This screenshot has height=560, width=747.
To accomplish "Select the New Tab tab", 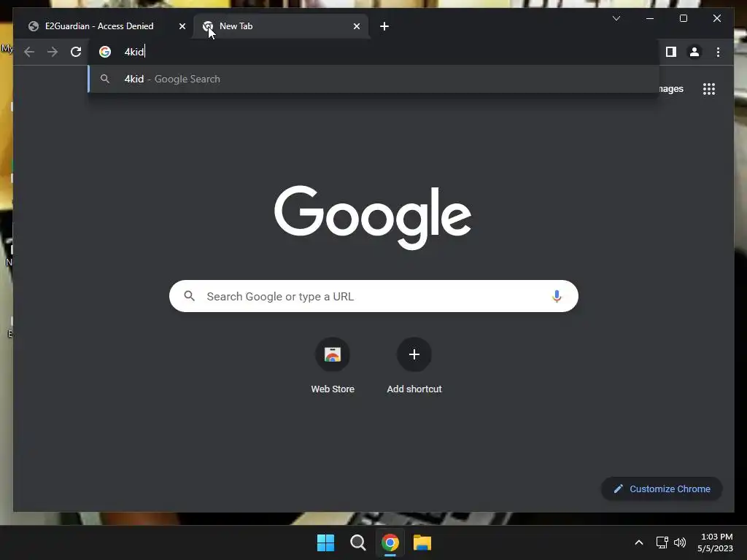I will pos(281,26).
